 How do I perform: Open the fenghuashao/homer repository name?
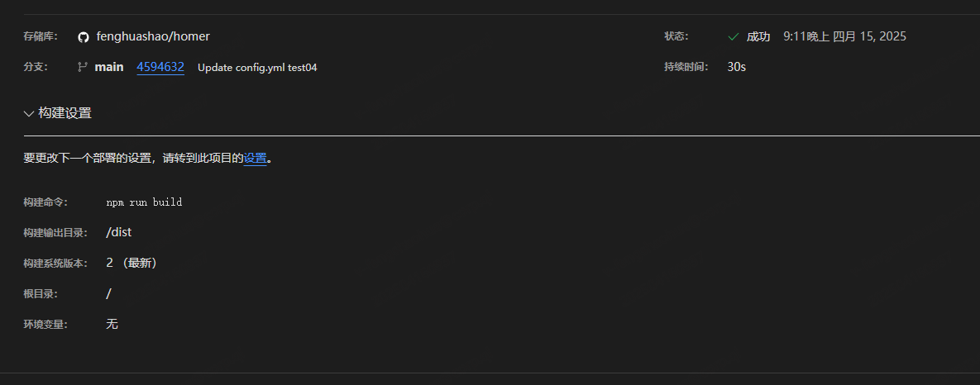pos(153,37)
